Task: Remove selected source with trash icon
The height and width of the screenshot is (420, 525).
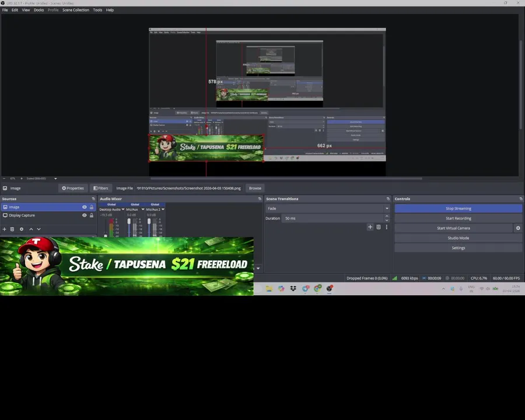Action: [x=12, y=229]
